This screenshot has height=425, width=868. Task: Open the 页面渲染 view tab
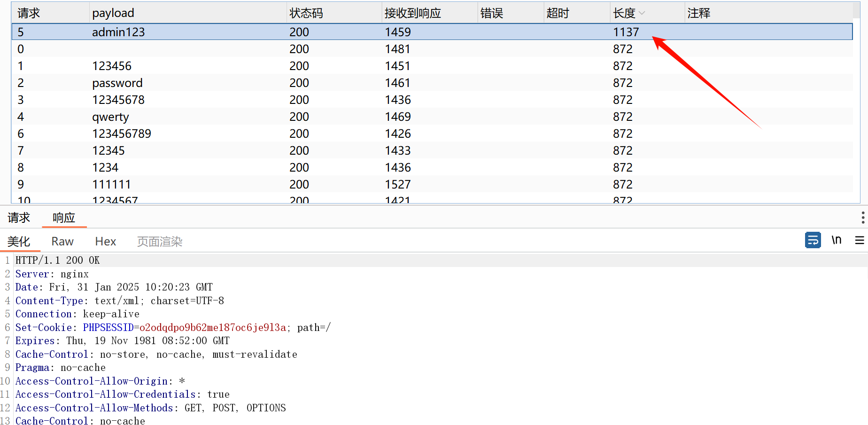[x=160, y=242]
